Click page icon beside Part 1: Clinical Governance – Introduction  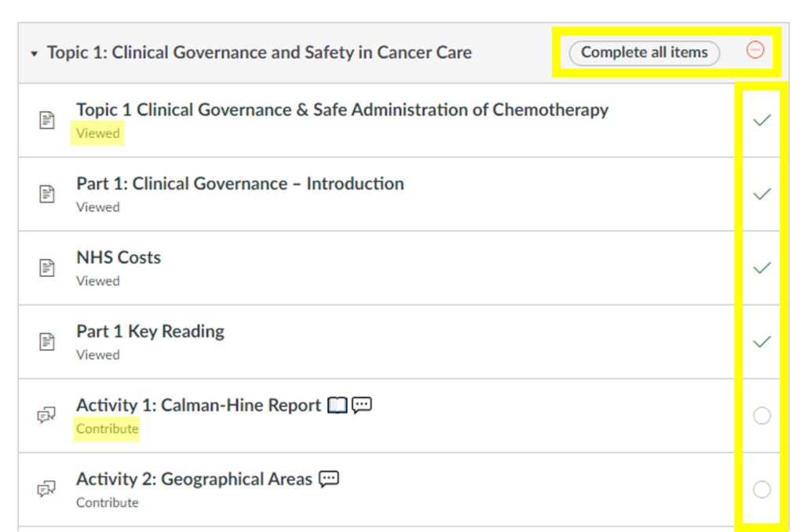pyautogui.click(x=47, y=194)
